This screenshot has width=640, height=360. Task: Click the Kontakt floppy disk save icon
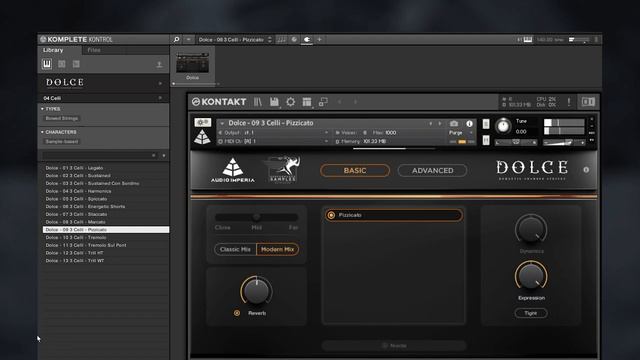click(274, 102)
